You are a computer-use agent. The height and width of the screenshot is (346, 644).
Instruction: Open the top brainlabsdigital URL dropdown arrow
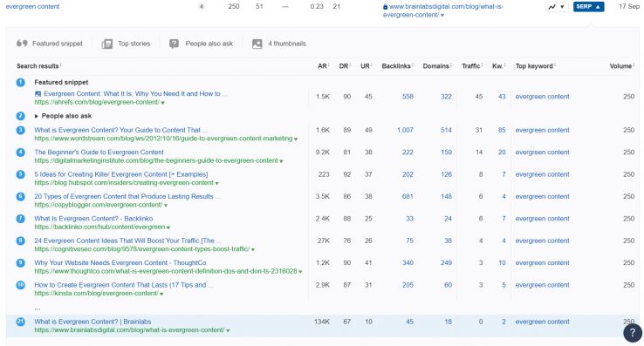click(442, 16)
